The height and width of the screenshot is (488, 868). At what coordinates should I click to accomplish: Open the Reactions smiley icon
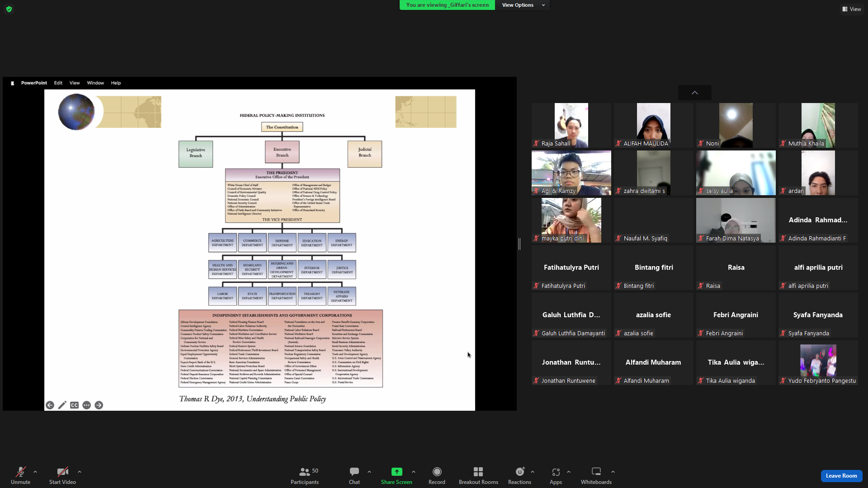click(520, 472)
